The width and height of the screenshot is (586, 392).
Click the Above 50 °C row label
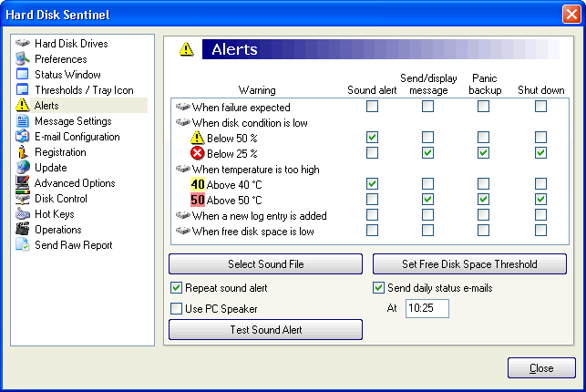click(234, 201)
